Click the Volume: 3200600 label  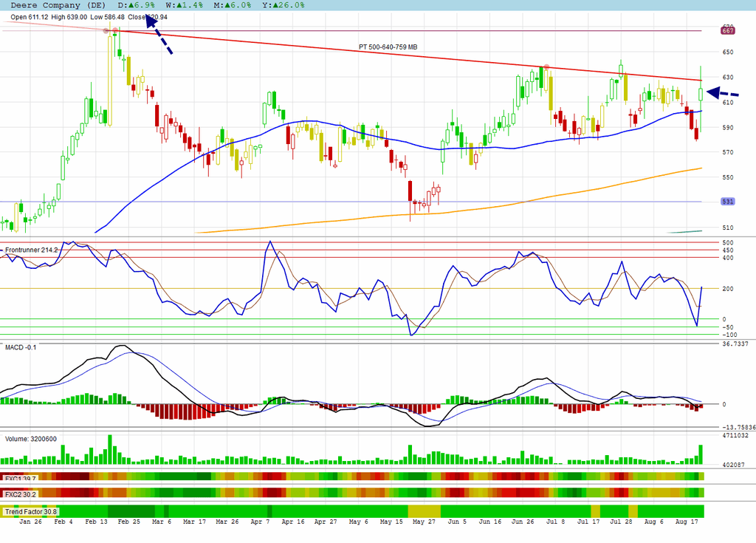pos(31,439)
